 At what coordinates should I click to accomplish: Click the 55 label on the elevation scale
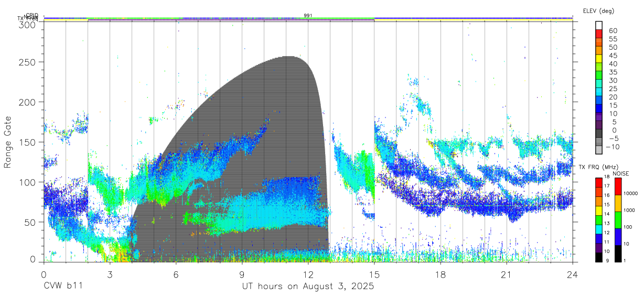tap(613, 39)
